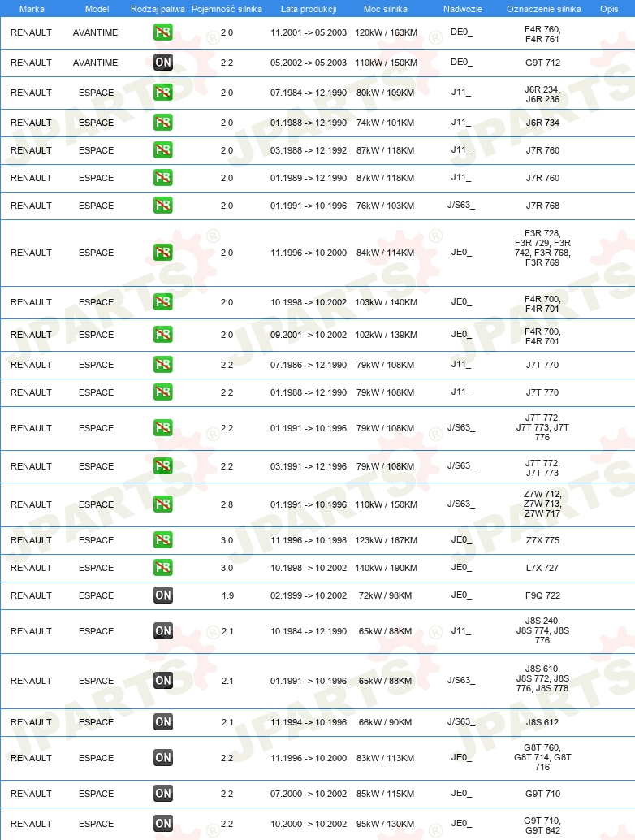
Task: Select the 140kW / 190KM power cell
Action: pos(386,567)
